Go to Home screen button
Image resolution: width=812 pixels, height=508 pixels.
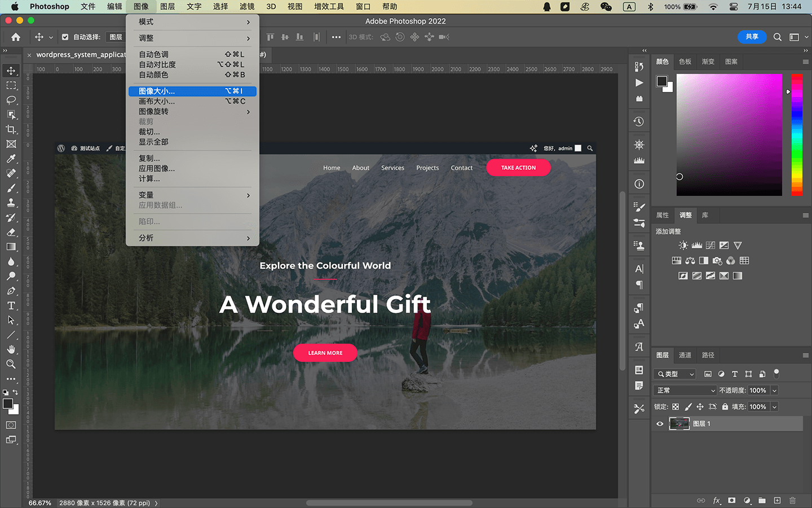point(16,37)
